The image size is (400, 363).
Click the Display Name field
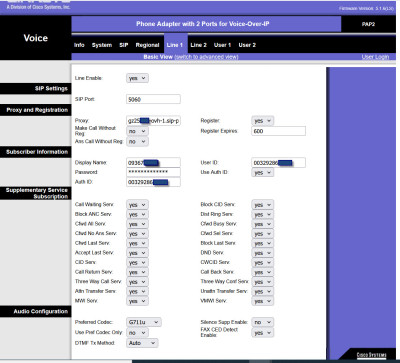coord(153,163)
